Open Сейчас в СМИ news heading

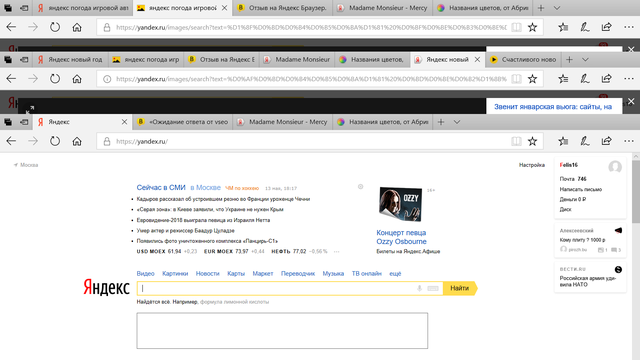tap(161, 187)
